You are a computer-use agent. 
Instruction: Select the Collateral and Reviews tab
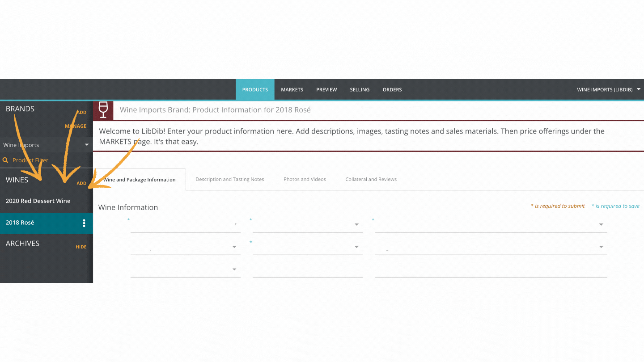371,179
